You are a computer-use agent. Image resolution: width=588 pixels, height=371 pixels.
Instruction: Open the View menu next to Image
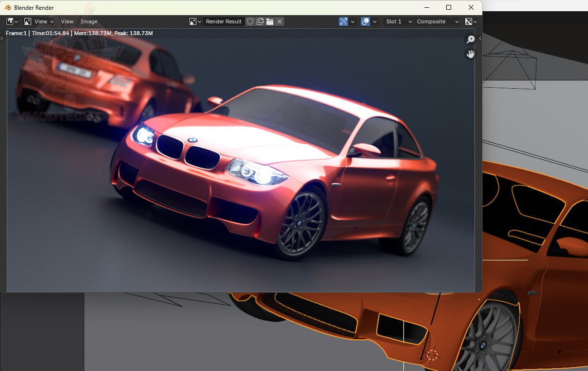[67, 21]
